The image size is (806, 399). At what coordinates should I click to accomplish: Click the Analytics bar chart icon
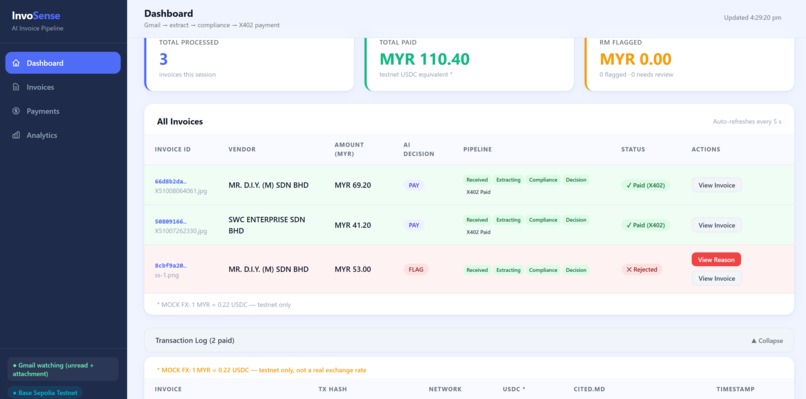16,135
